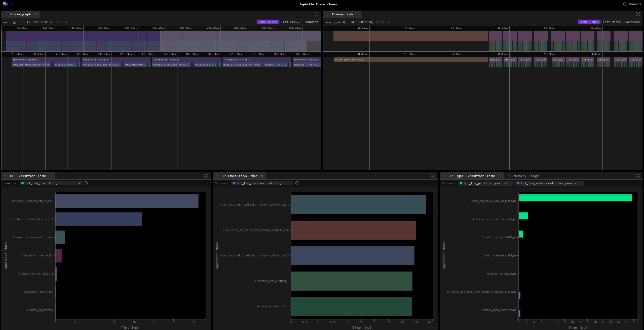Maximize the profiler OP Execution Time panel
This screenshot has width=644, height=330.
pos(206,176)
